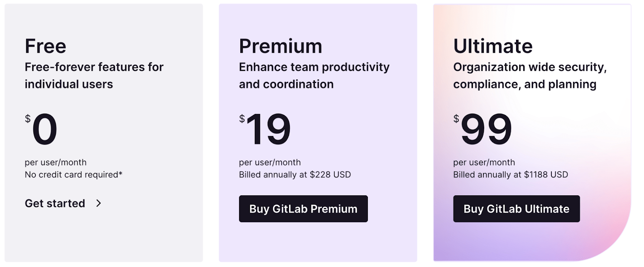The width and height of the screenshot is (644, 267).
Task: Click the dollar sign beside the 99 price
Action: click(456, 118)
